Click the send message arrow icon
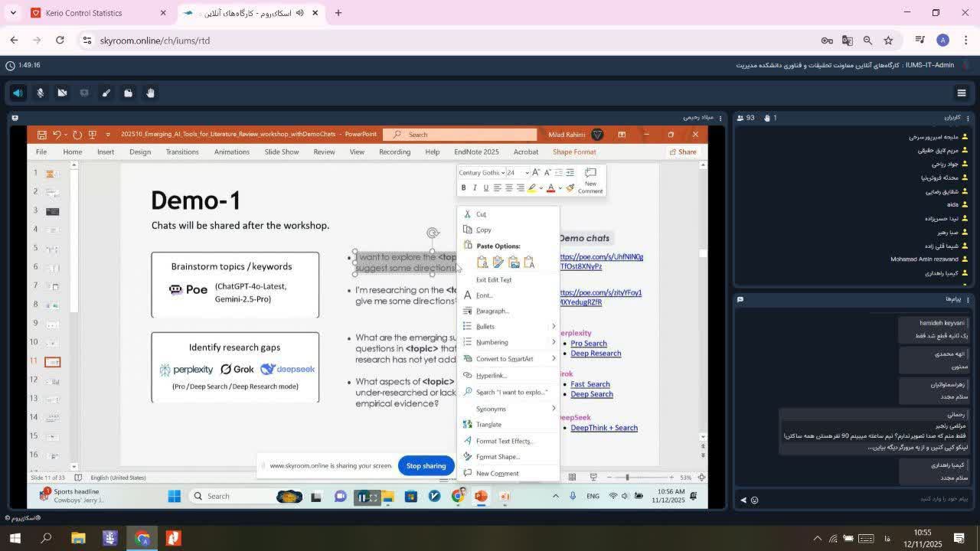Screen dimensions: 980x551 [743, 500]
